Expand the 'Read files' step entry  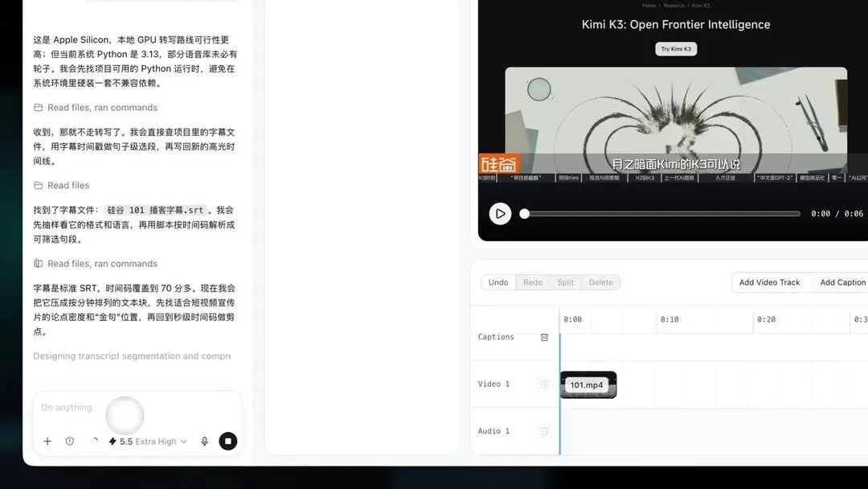point(61,186)
